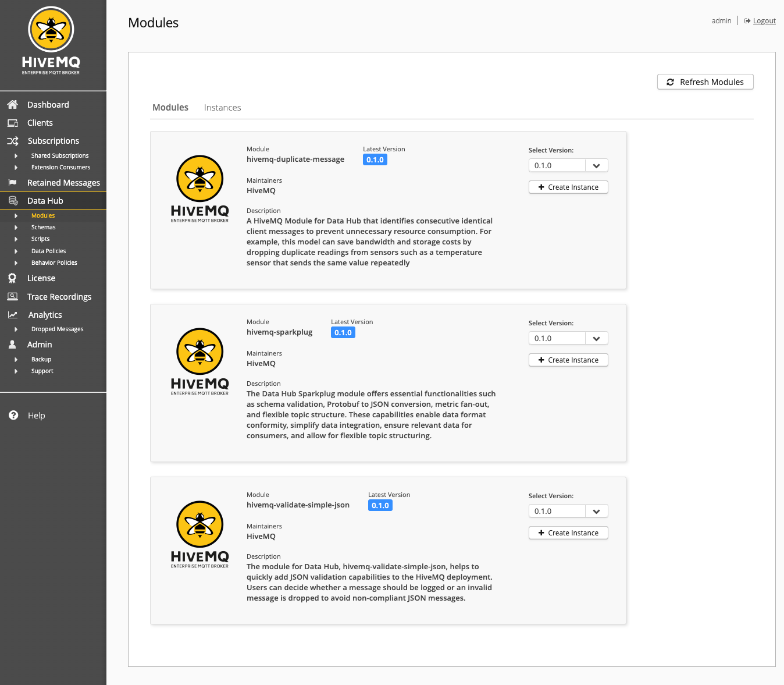Click the Admin user icon
The image size is (784, 685).
pos(12,345)
